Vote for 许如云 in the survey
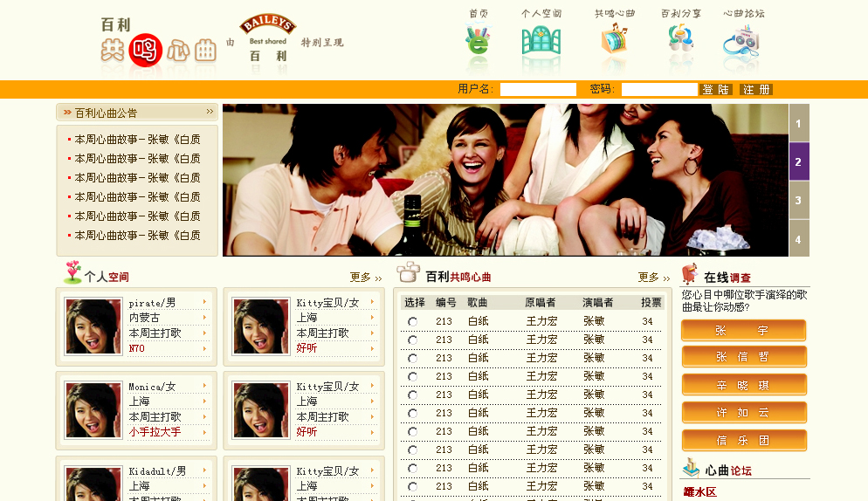 tap(743, 413)
